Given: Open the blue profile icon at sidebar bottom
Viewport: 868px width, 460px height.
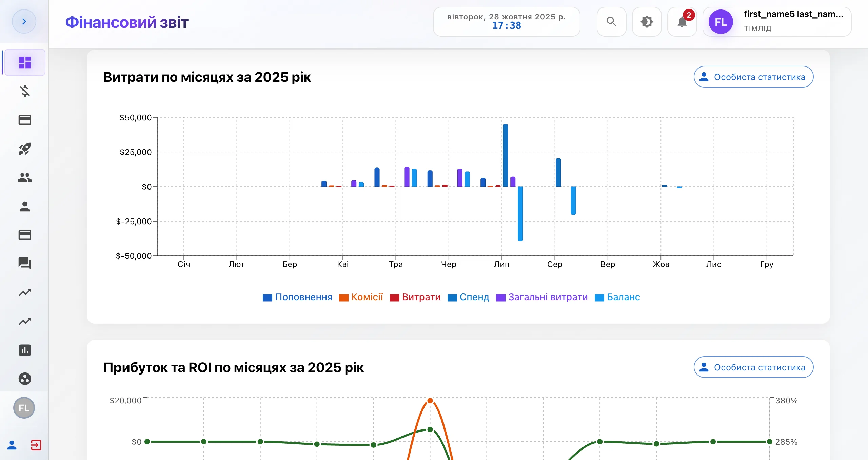Looking at the screenshot, I should [x=12, y=445].
